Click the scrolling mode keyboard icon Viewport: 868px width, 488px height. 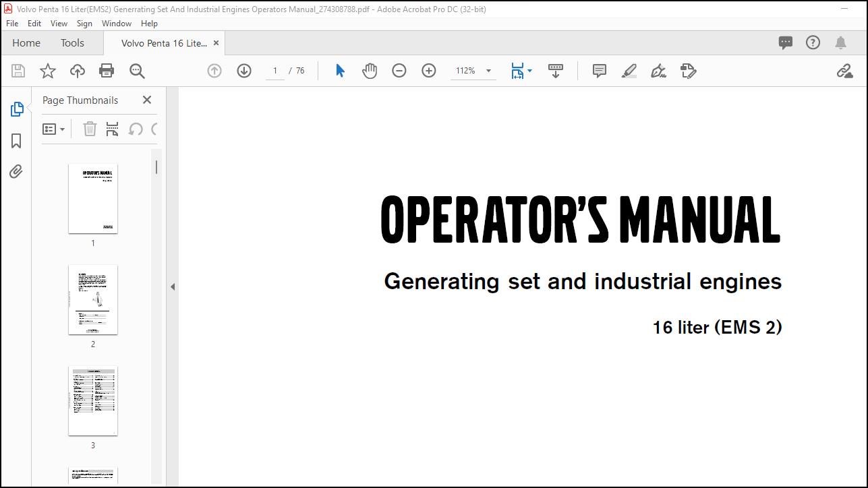[556, 71]
